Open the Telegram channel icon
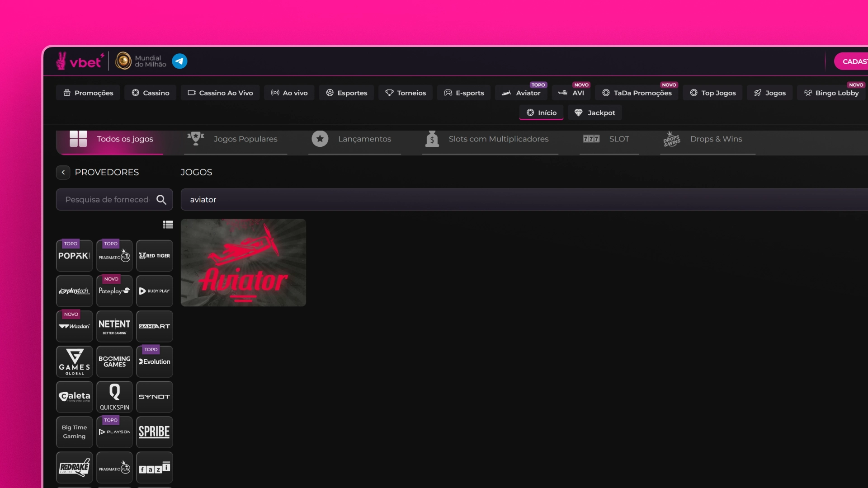The image size is (868, 488). [x=179, y=61]
